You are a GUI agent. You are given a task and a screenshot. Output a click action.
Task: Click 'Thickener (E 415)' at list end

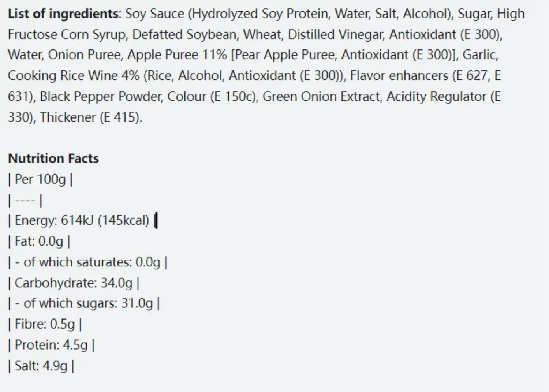90,117
